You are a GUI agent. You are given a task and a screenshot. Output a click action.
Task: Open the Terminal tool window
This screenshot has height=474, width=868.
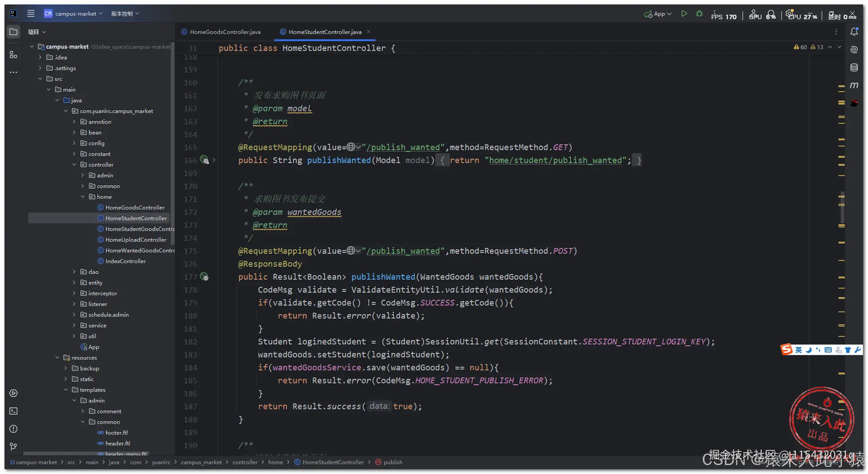(13, 411)
